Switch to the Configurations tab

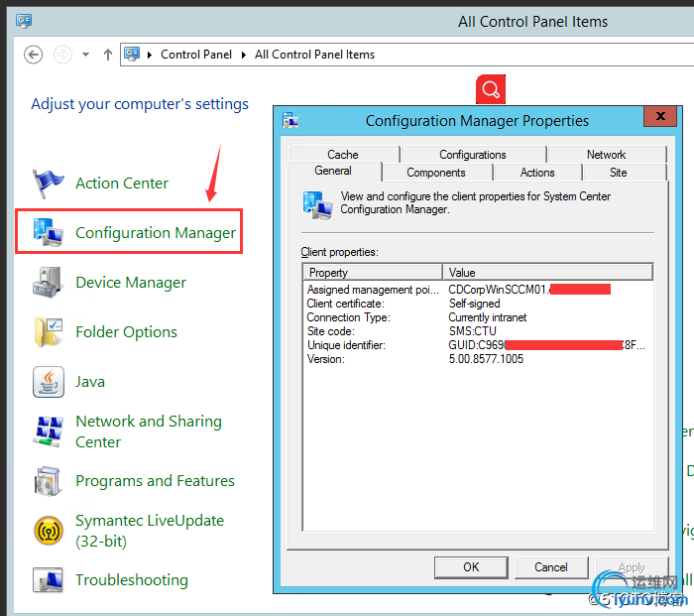[x=473, y=154]
